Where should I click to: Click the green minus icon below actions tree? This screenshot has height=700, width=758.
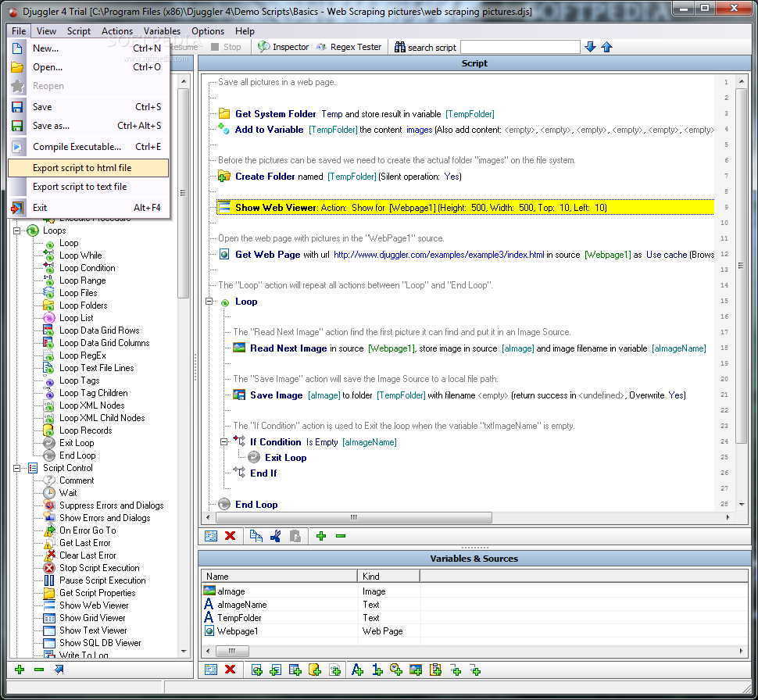coord(39,669)
